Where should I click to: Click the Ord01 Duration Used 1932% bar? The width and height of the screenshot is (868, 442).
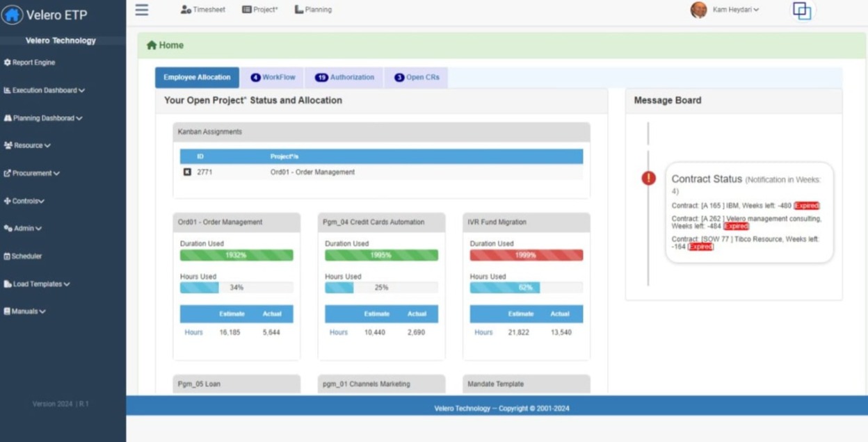pyautogui.click(x=236, y=255)
